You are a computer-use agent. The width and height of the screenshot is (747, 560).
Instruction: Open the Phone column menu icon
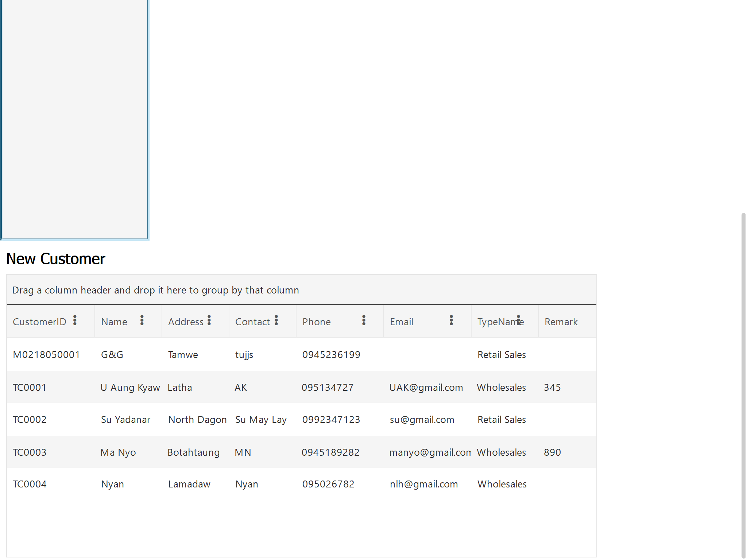[x=364, y=320]
